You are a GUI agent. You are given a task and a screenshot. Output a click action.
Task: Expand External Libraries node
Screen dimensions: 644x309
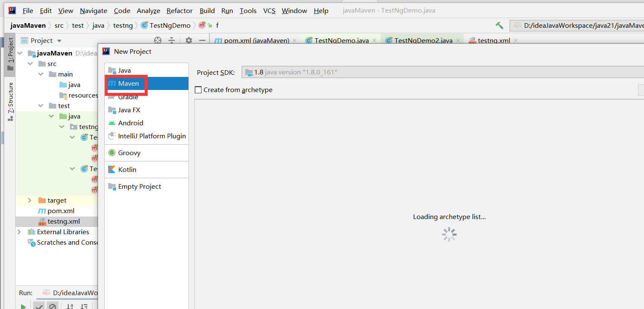click(x=19, y=232)
